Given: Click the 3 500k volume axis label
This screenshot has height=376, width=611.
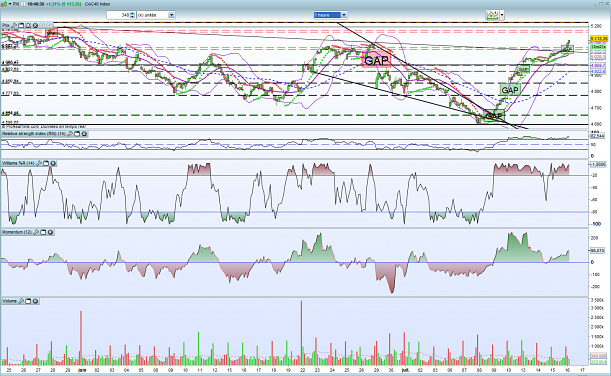Looking at the screenshot, I should (598, 300).
